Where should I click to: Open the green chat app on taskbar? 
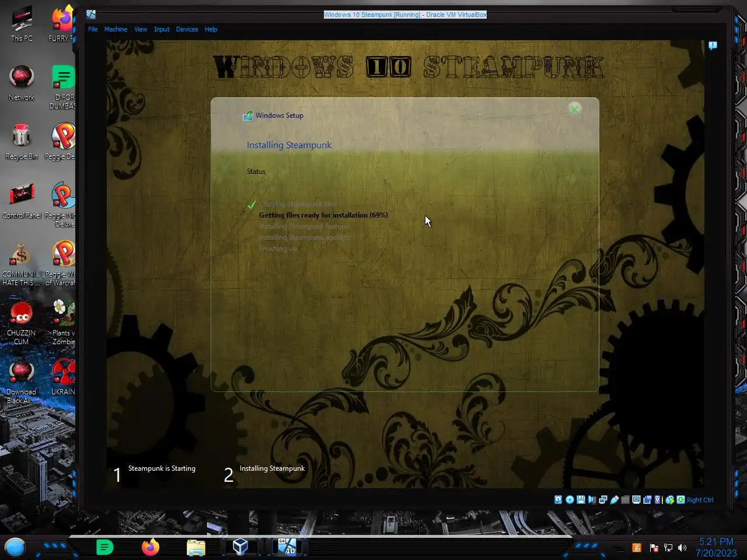coord(104,547)
